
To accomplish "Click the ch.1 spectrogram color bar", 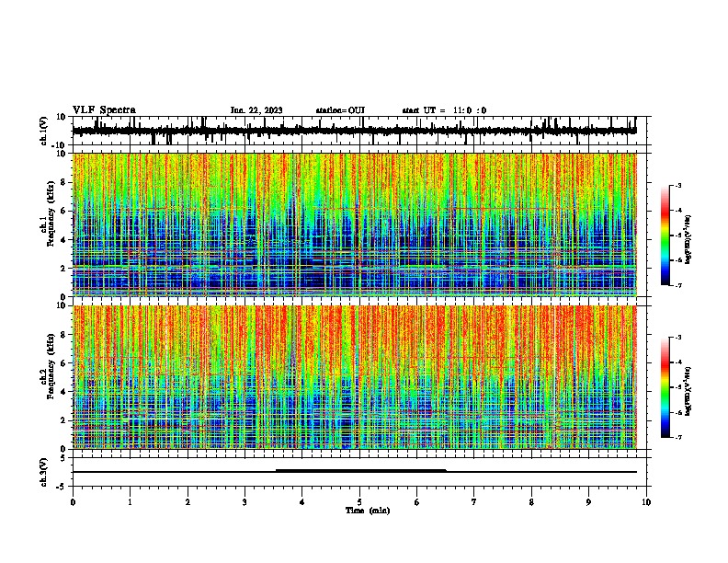I will point(665,236).
